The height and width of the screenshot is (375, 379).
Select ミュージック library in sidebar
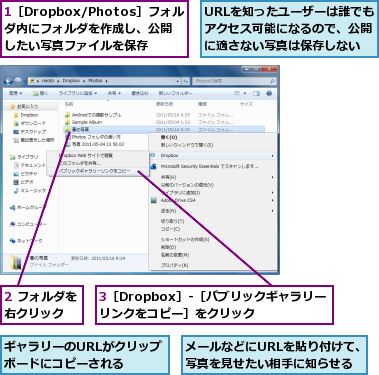tap(30, 191)
